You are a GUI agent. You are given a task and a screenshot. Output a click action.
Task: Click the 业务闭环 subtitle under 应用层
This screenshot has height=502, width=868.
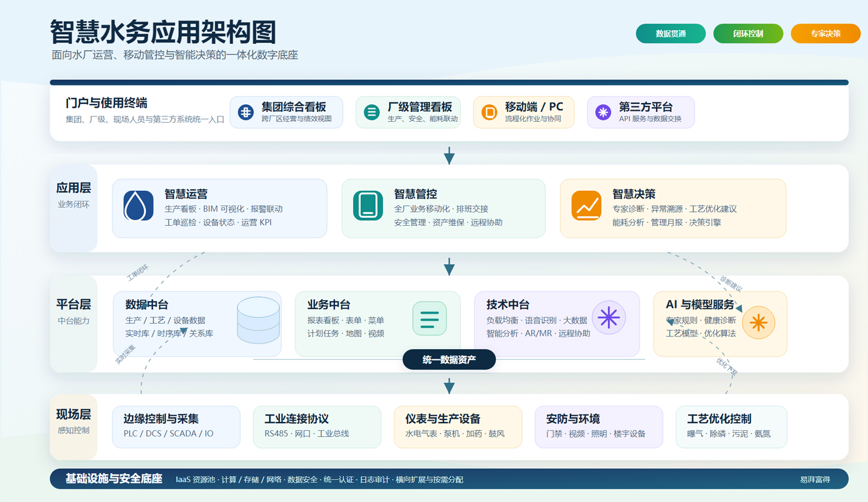(x=73, y=204)
